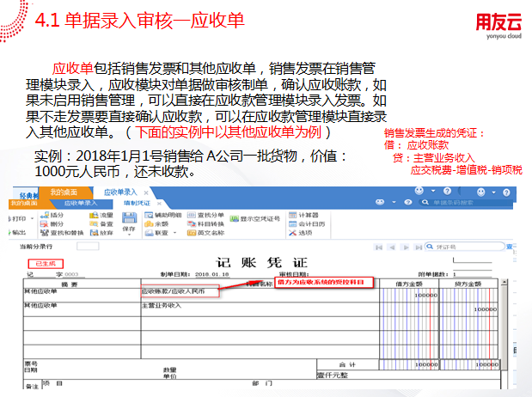532x397 pixels.
Task: Click the 输出 export icon
Action: 9,232
